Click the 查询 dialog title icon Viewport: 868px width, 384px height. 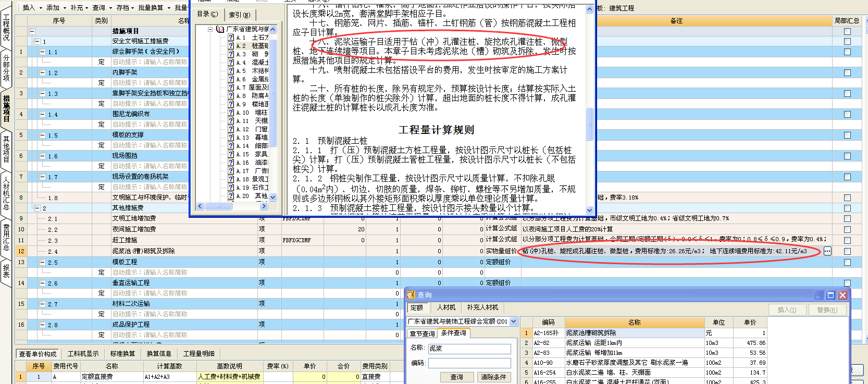point(411,295)
